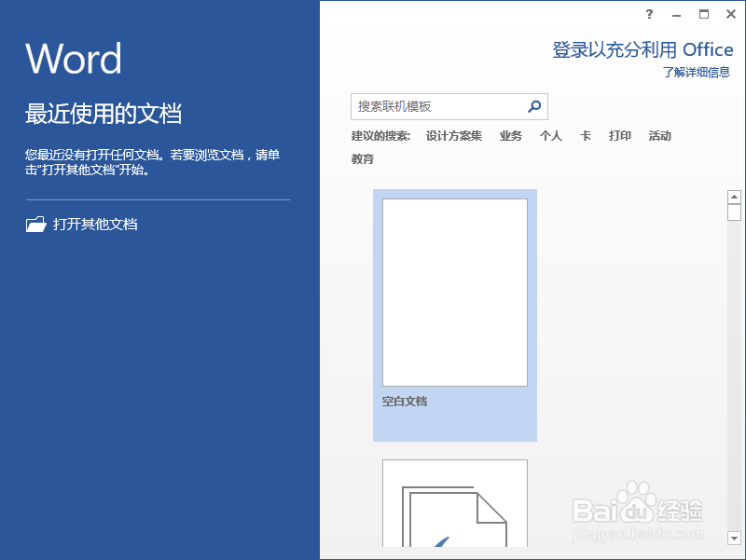The width and height of the screenshot is (746, 560).
Task: Open 了解详细信息 link
Action: coord(697,73)
